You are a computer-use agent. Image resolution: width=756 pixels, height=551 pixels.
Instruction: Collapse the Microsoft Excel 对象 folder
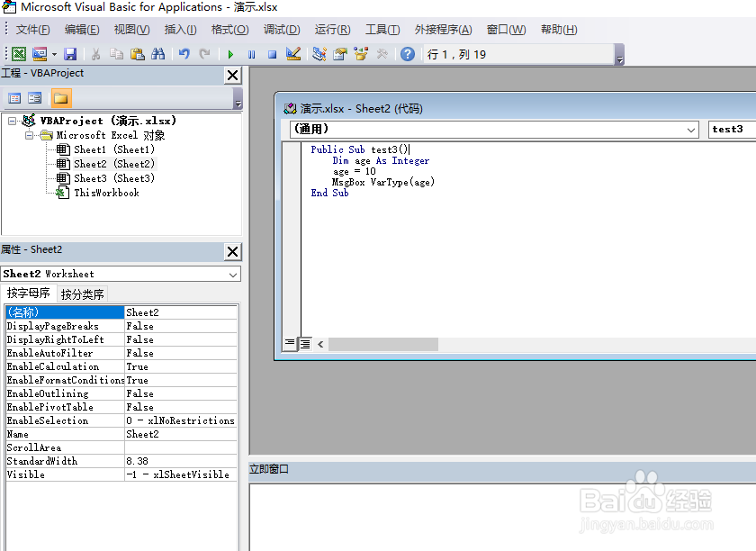coord(30,136)
